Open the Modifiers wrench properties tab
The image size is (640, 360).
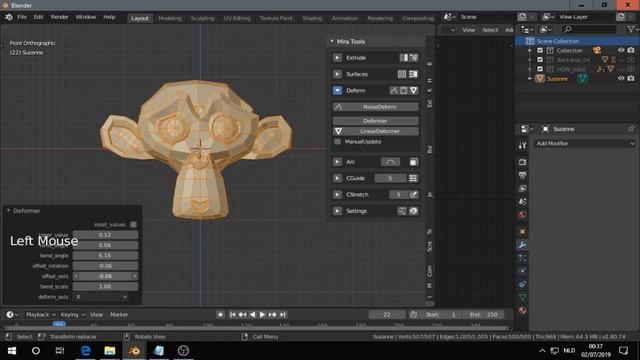(x=522, y=245)
